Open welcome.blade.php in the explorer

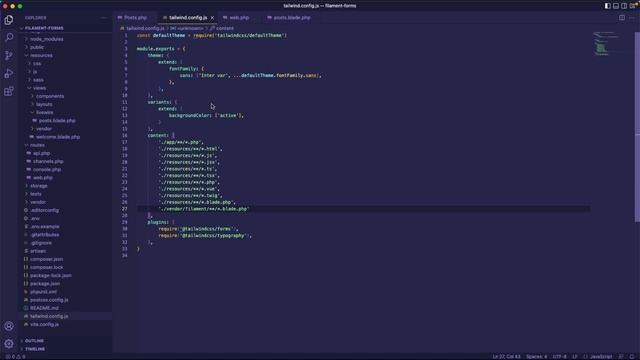(x=58, y=137)
